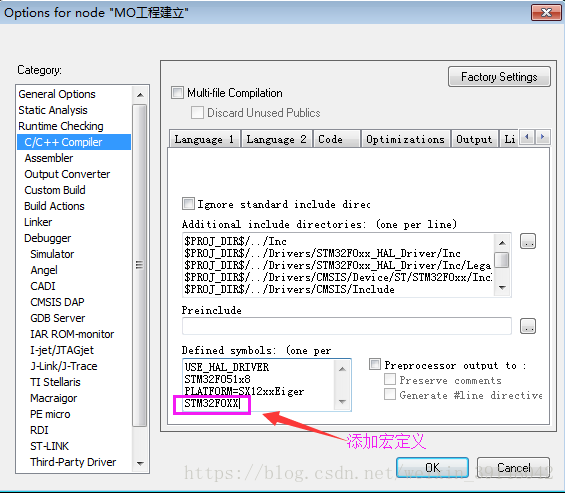
Task: Confirm with the OK button
Action: click(x=432, y=467)
